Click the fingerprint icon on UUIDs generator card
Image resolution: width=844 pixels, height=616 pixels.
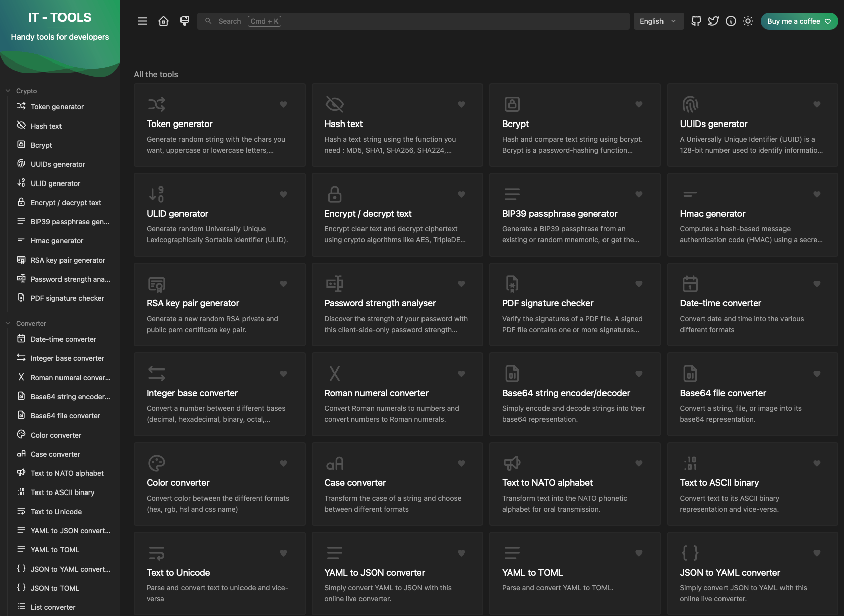pos(690,104)
